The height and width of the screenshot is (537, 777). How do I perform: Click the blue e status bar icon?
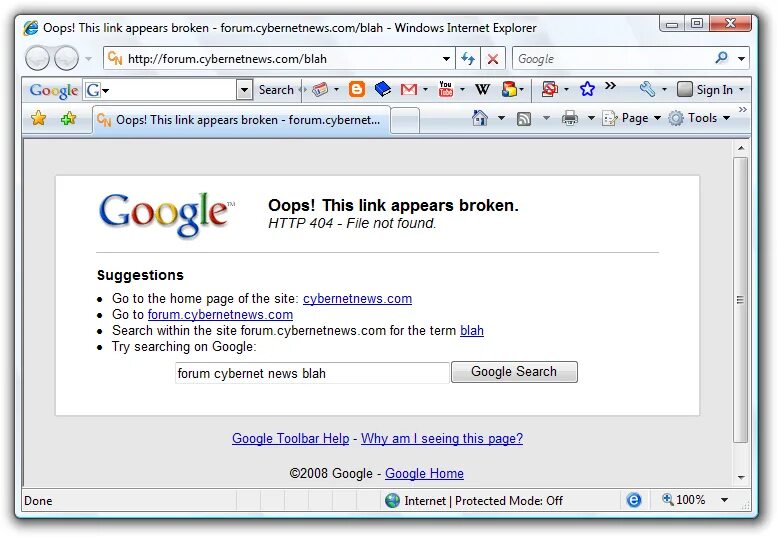click(x=633, y=500)
